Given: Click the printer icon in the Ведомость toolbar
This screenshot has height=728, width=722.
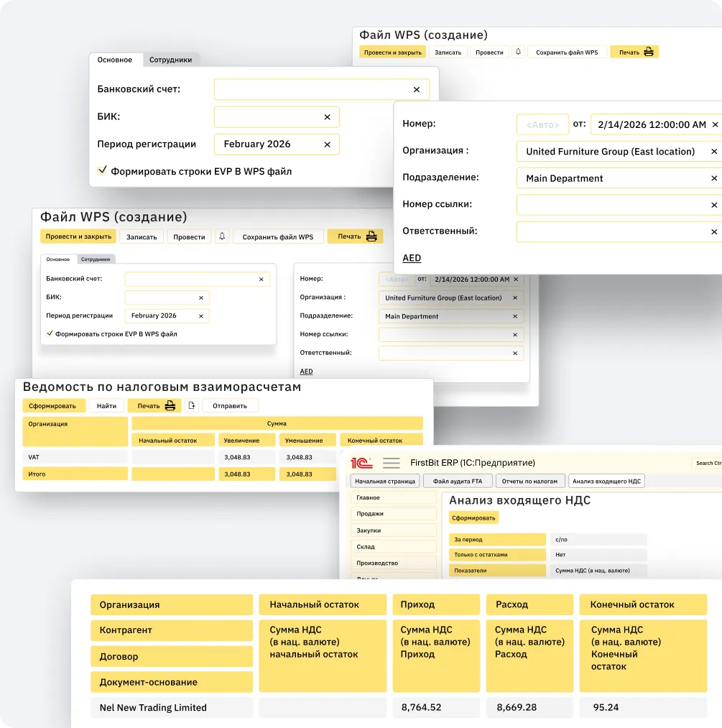Looking at the screenshot, I should (x=170, y=405).
